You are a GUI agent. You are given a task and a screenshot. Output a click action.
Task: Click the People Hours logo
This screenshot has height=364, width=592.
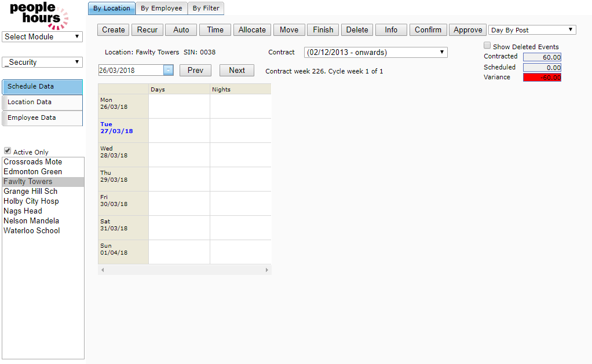(x=39, y=15)
